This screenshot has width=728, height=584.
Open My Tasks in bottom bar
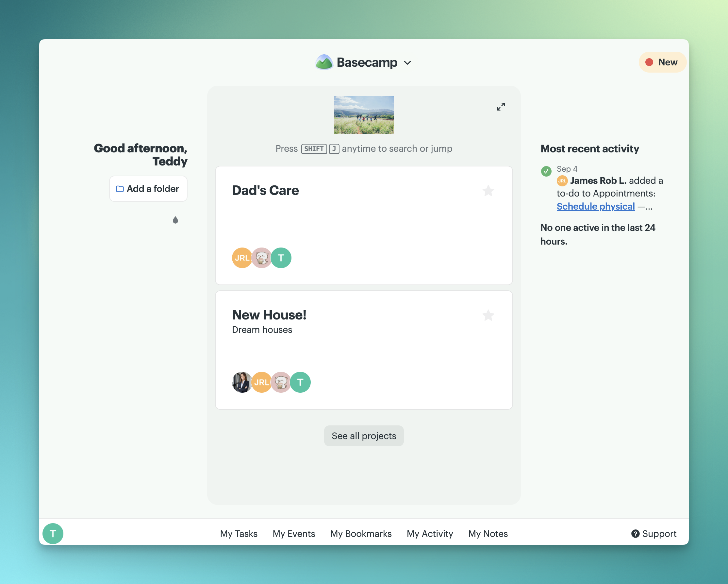click(x=239, y=534)
